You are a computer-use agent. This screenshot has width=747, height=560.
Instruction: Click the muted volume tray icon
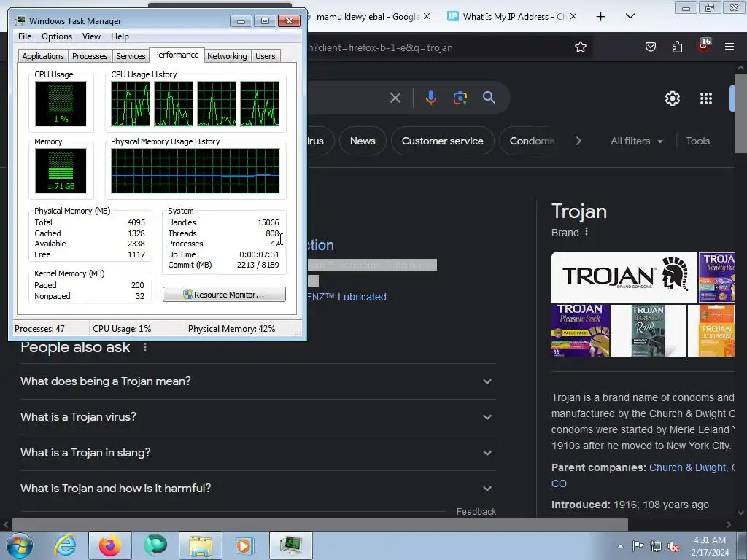click(673, 546)
